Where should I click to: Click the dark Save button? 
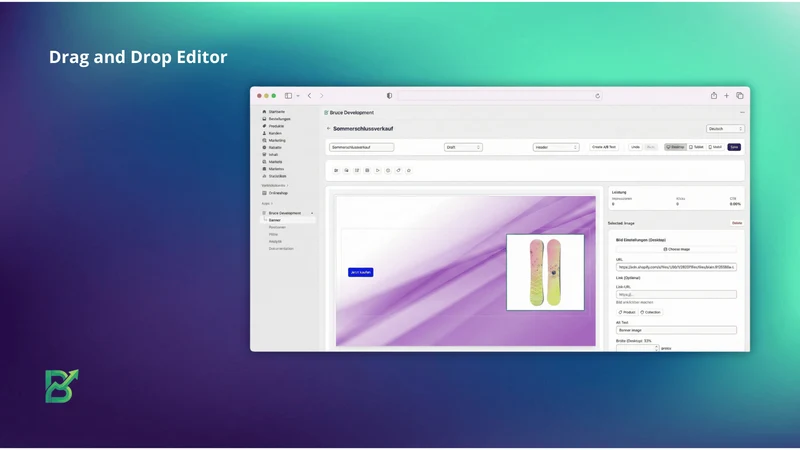[x=734, y=147]
